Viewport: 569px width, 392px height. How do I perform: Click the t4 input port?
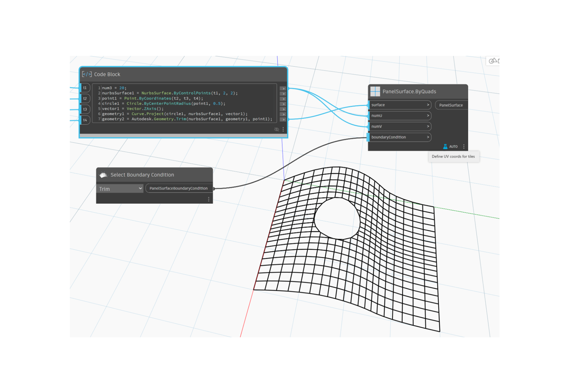point(85,120)
